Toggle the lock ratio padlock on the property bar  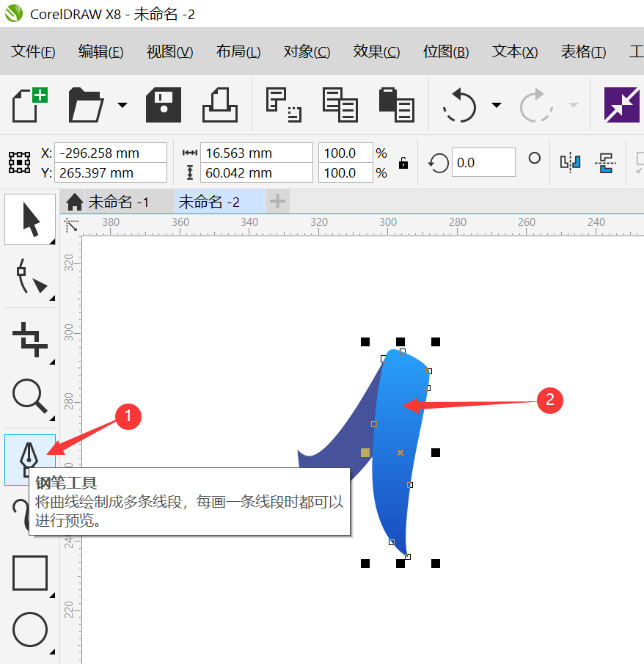[402, 163]
